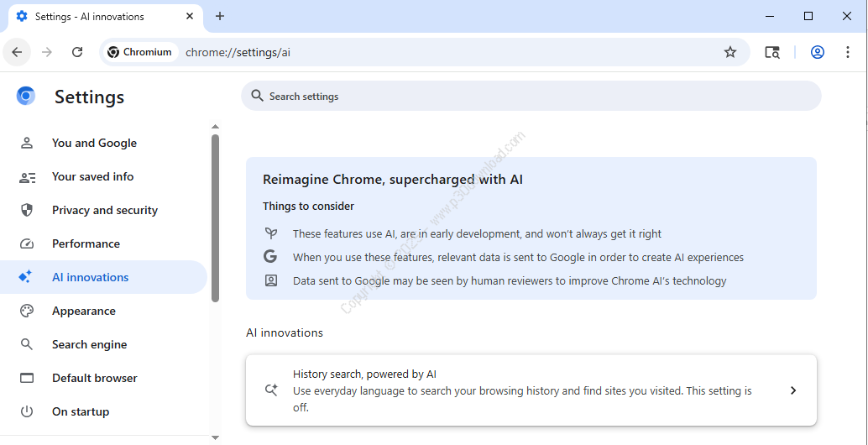The height and width of the screenshot is (445, 868).
Task: Open a new tab with plus button
Action: click(x=220, y=16)
